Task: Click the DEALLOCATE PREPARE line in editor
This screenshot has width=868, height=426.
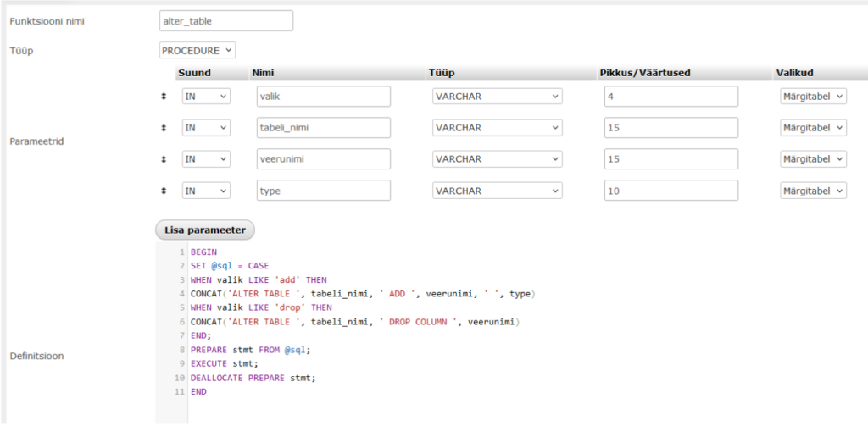Action: point(253,378)
